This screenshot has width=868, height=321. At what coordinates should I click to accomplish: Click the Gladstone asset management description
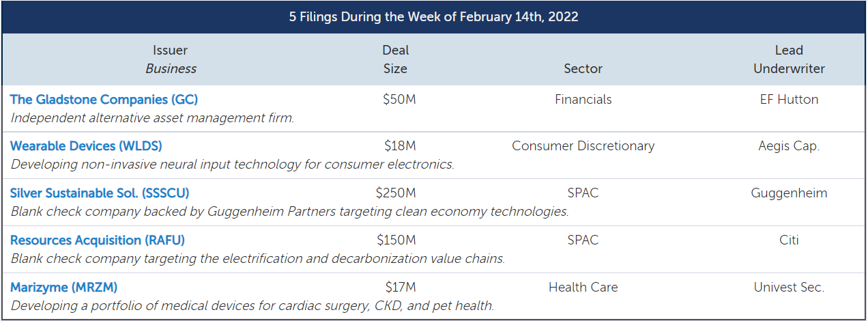pyautogui.click(x=152, y=117)
